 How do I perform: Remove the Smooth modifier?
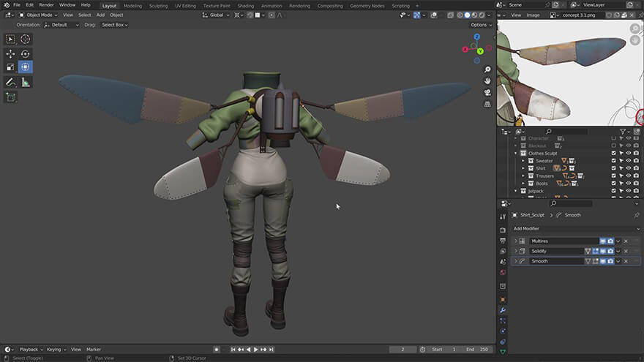[626, 261]
